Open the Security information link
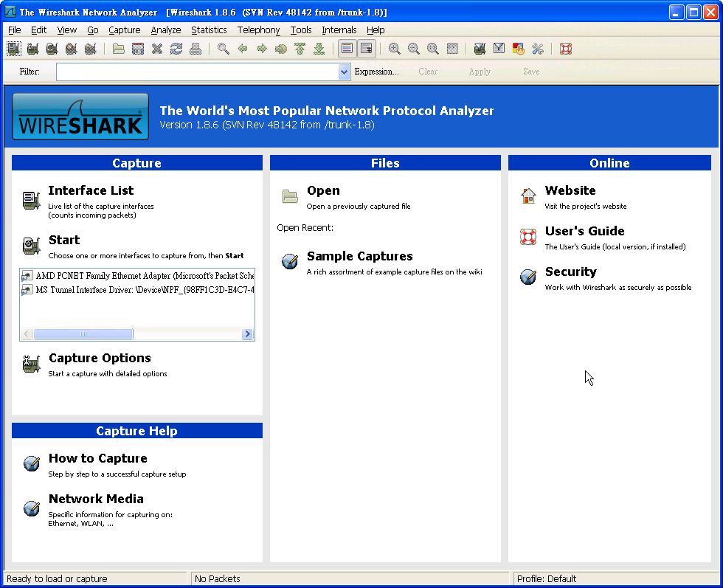The height and width of the screenshot is (588, 723). coord(571,271)
